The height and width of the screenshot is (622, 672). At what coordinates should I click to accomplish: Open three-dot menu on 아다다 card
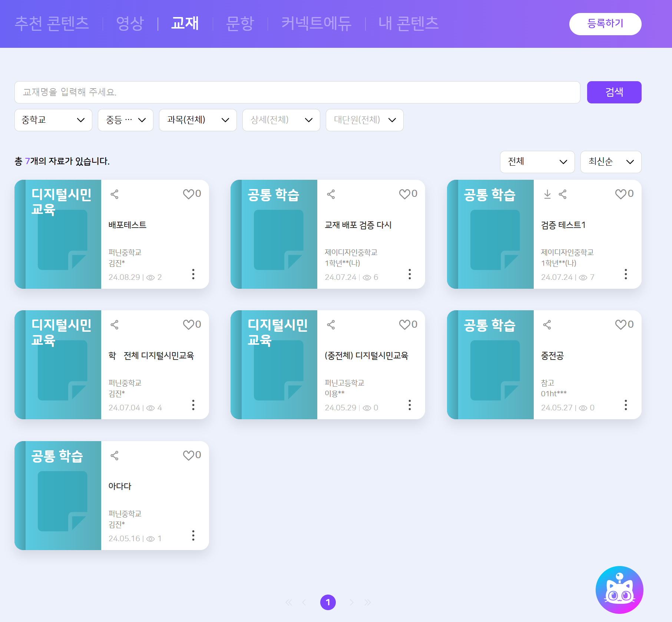[193, 536]
